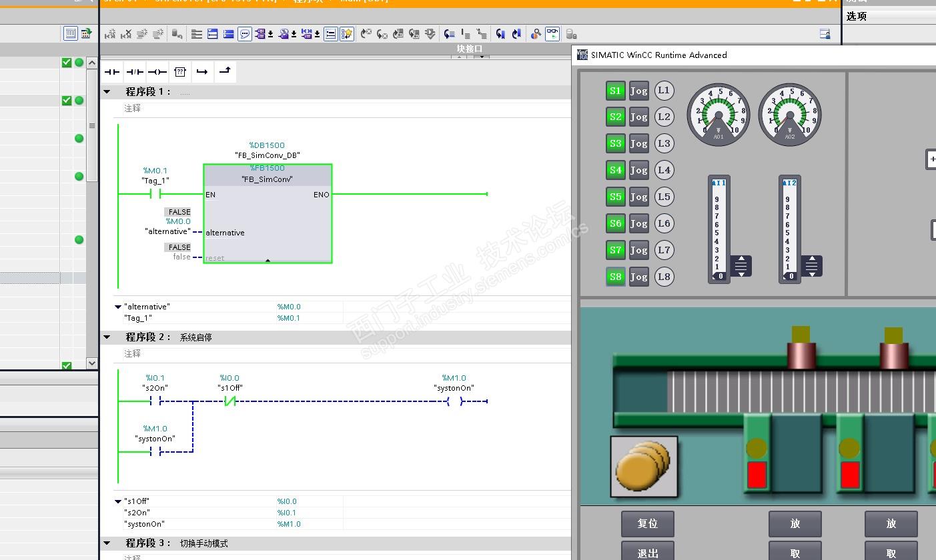Toggle the S8 switch in WinCC Runtime
This screenshot has height=560, width=936.
pos(616,277)
